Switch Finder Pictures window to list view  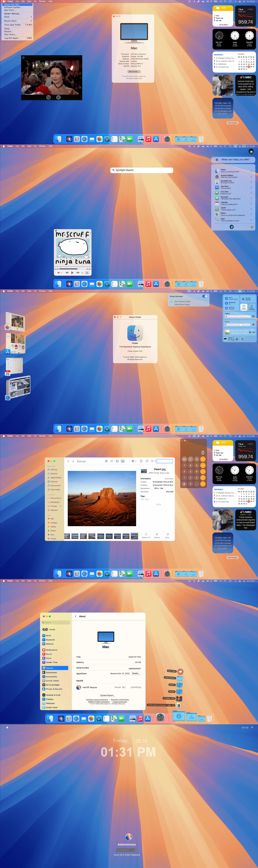pos(112,461)
